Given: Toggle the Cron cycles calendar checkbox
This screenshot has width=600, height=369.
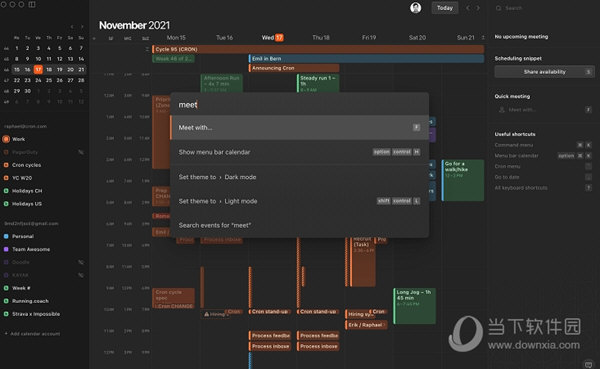Looking at the screenshot, I should [6, 165].
